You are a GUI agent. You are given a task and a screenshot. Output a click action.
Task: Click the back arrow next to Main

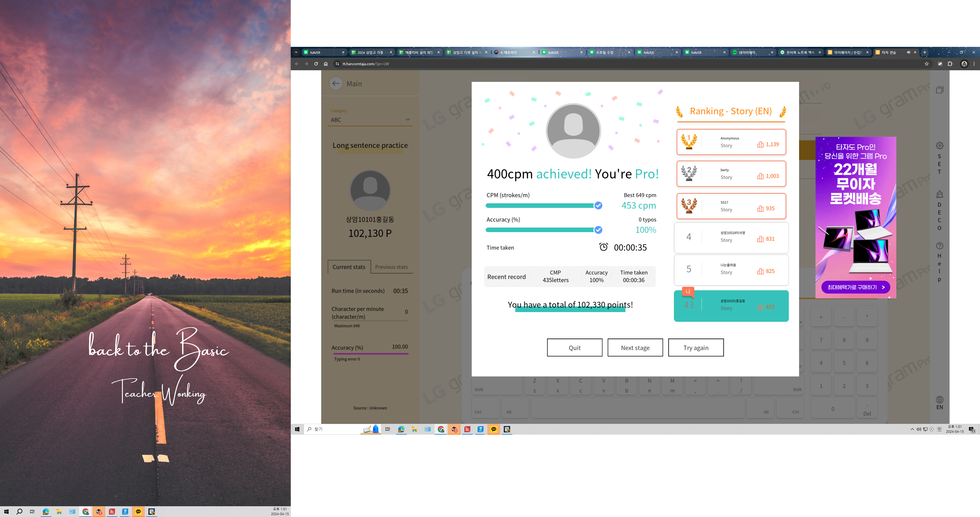click(335, 83)
